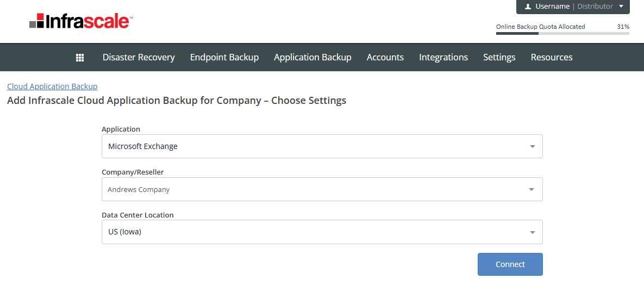Click the Resources menu item
Image resolution: width=644 pixels, height=285 pixels.
point(551,57)
